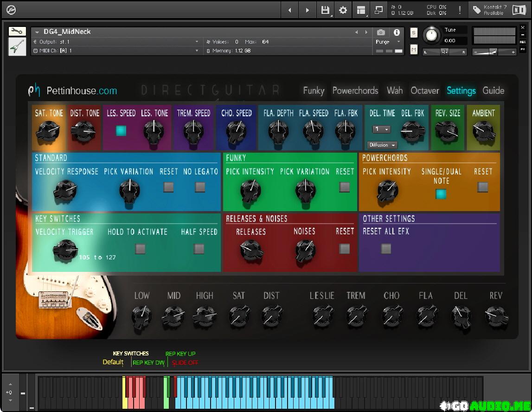Screen dimensions: 532x412
Task: Select next instrument arrow beside DG4_MidNeck
Action: (x=366, y=32)
